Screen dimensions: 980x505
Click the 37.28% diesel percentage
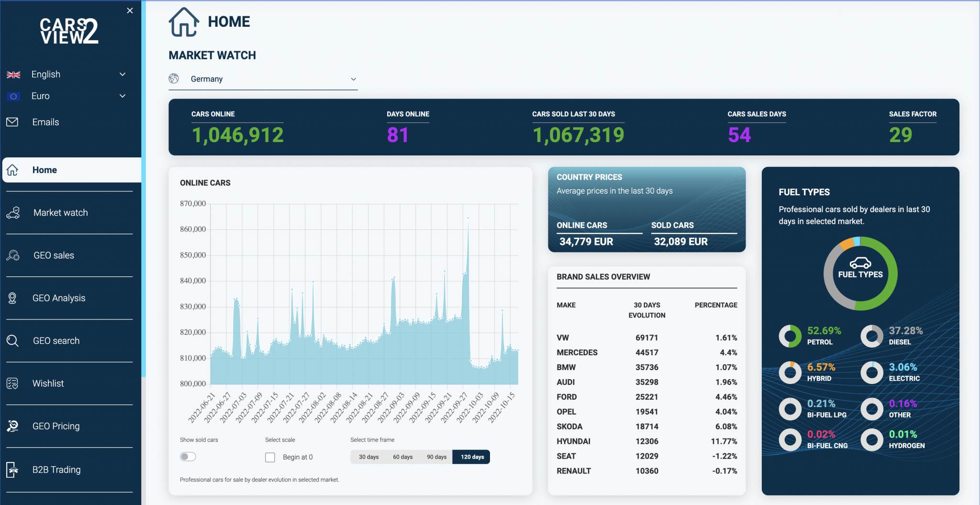906,330
